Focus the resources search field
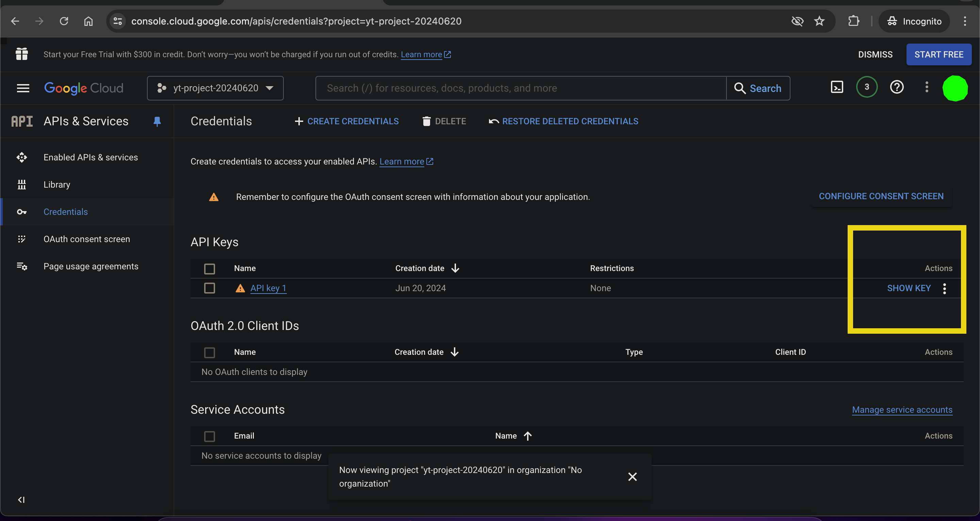The width and height of the screenshot is (980, 521). click(x=521, y=88)
